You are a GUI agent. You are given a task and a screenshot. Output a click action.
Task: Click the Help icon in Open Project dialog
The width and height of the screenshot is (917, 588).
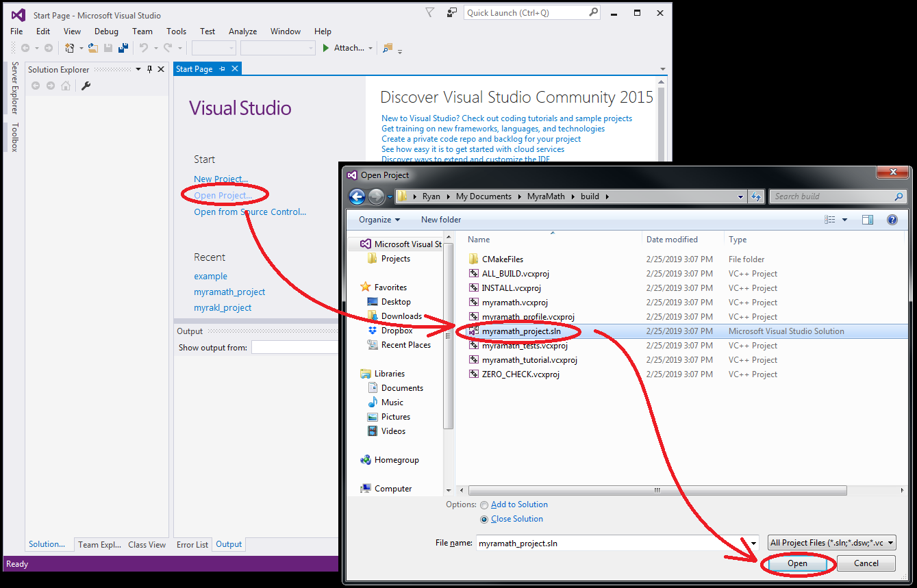click(892, 220)
